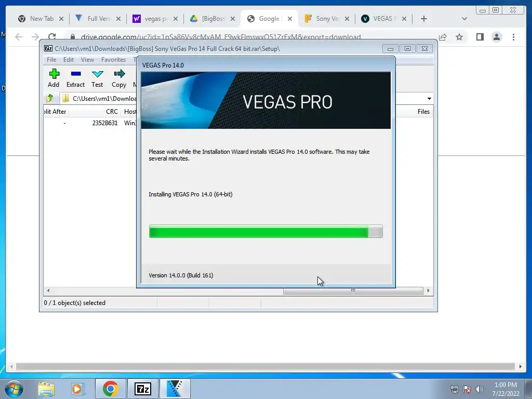Click the 7-Zip horizontal scrollbar thumb

353,291
